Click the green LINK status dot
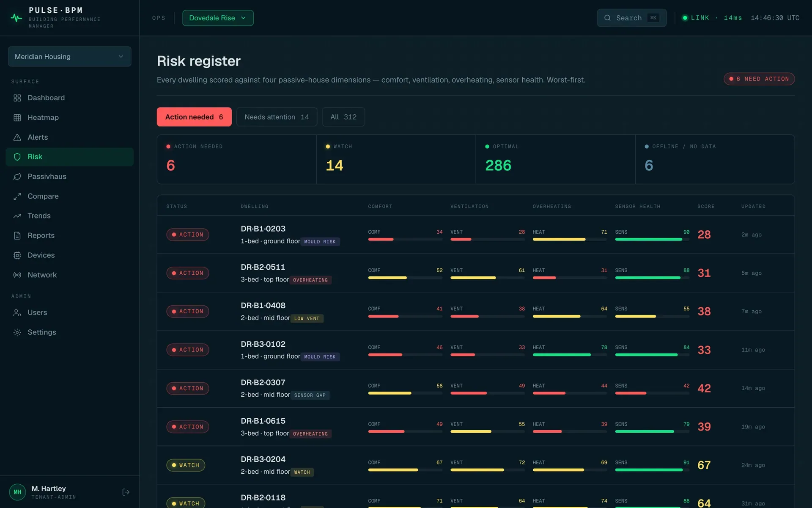Viewport: 812px width, 508px height. pos(685,18)
